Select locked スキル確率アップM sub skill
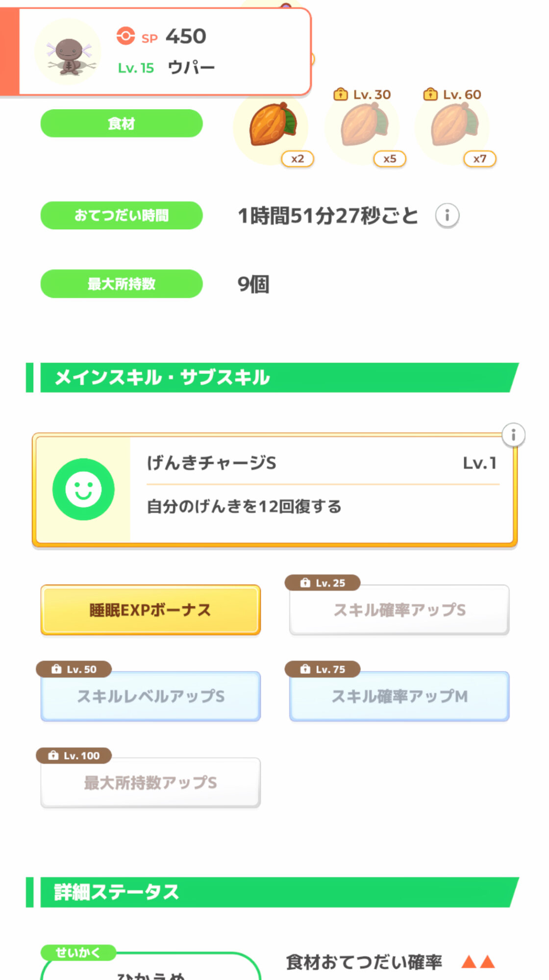This screenshot has width=549, height=980. click(399, 696)
